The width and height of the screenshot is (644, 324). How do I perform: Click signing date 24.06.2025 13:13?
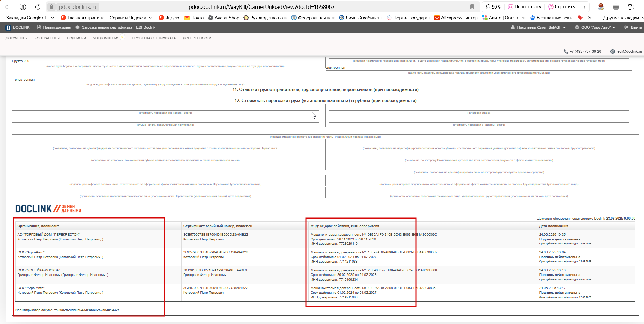(x=552, y=270)
